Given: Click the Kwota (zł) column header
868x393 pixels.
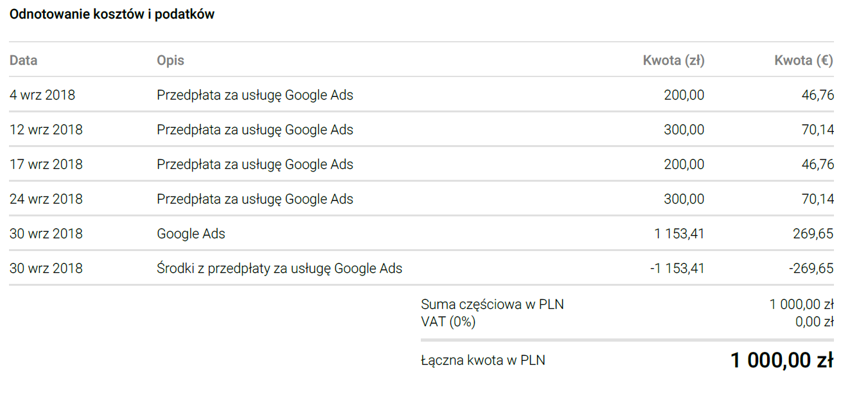Looking at the screenshot, I should click(x=673, y=60).
